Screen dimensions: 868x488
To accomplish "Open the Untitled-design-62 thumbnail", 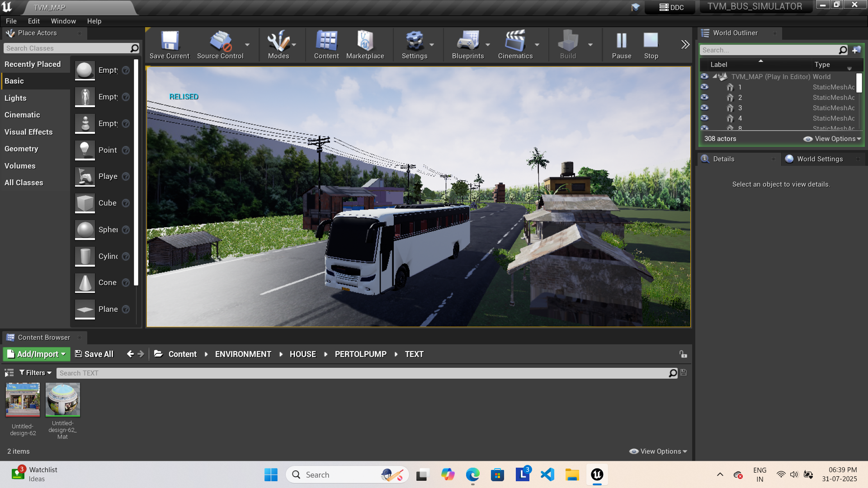I will (x=23, y=399).
